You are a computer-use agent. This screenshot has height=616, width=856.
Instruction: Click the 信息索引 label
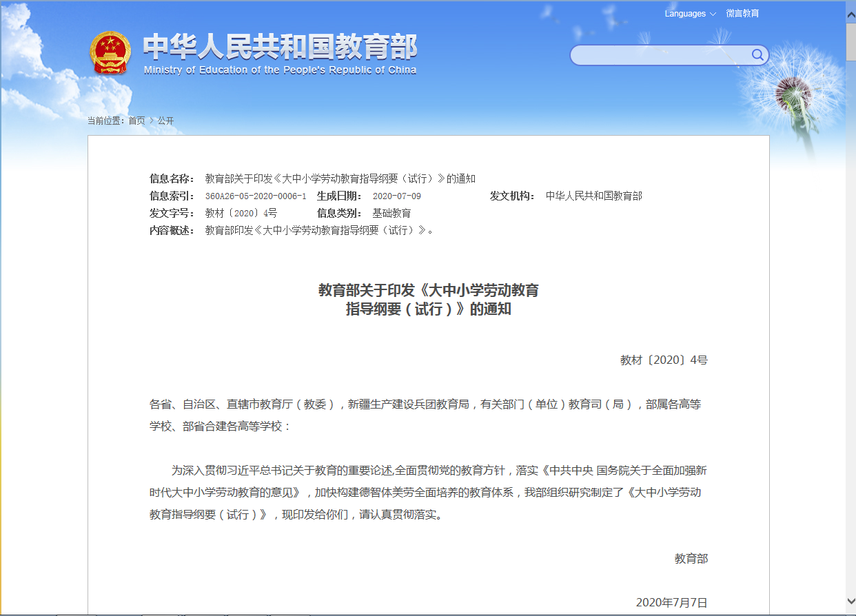(172, 196)
